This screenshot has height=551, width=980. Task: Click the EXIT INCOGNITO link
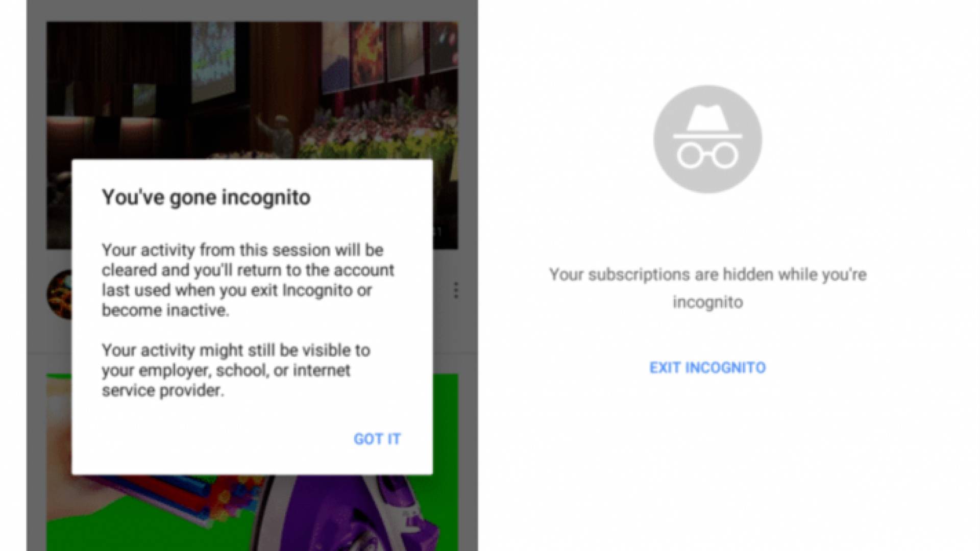(707, 367)
